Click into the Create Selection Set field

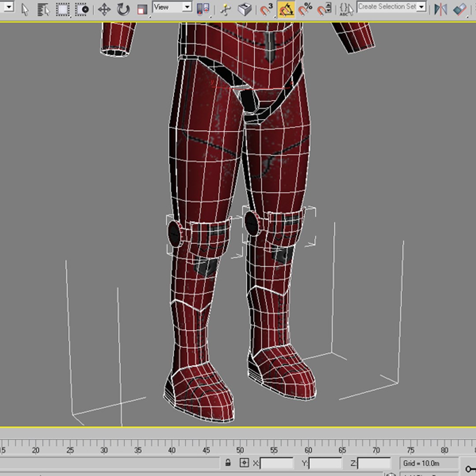pyautogui.click(x=387, y=7)
